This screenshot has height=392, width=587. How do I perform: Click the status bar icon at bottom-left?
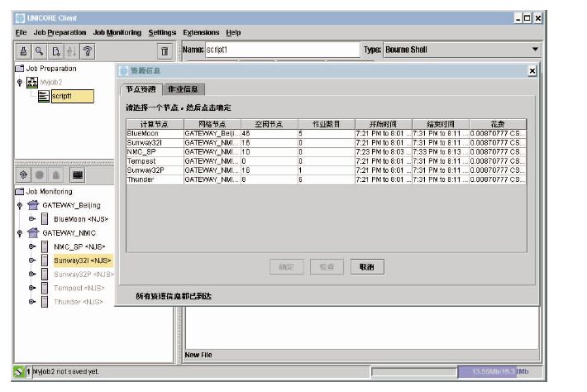[x=8, y=371]
